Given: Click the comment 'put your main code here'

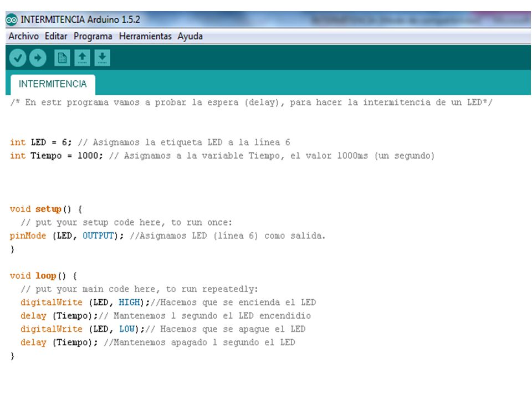Looking at the screenshot, I should [x=139, y=289].
